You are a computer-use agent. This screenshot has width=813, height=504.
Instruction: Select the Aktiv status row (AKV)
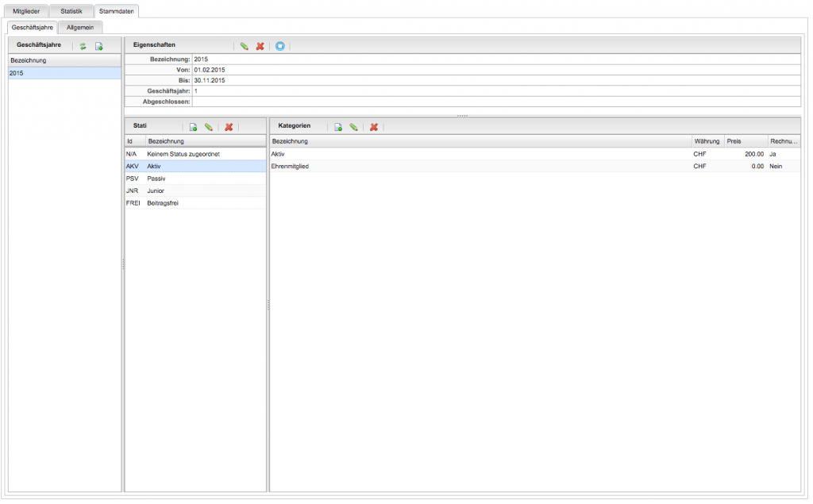[195, 167]
